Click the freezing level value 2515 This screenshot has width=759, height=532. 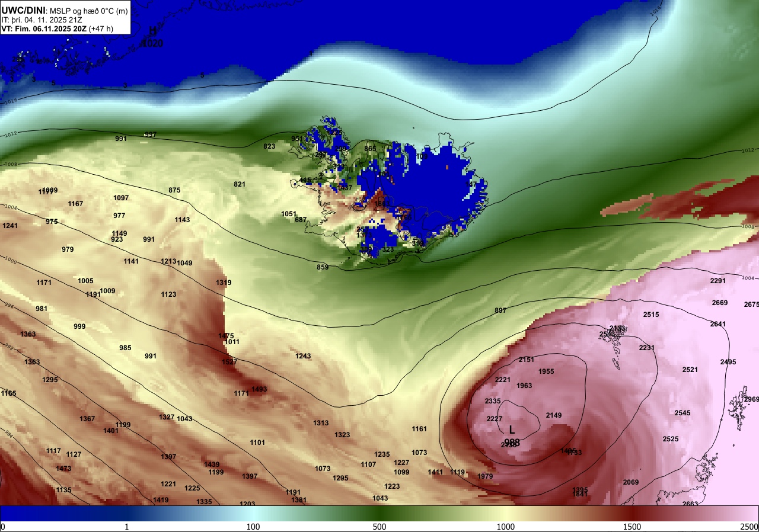(x=651, y=315)
